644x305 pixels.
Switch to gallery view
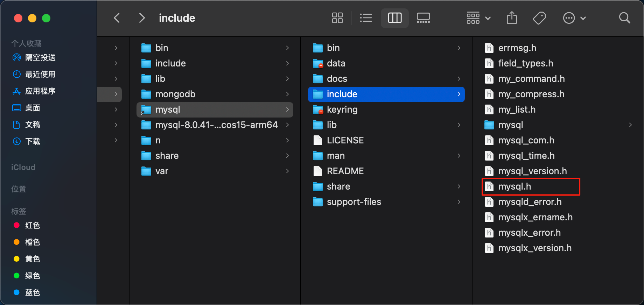(x=423, y=18)
